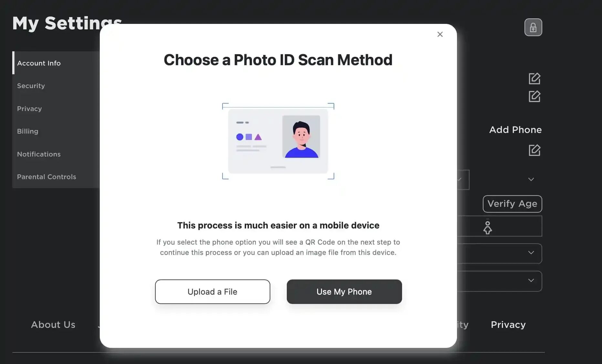Click the first edit pencil icon
The height and width of the screenshot is (364, 602).
pyautogui.click(x=535, y=78)
